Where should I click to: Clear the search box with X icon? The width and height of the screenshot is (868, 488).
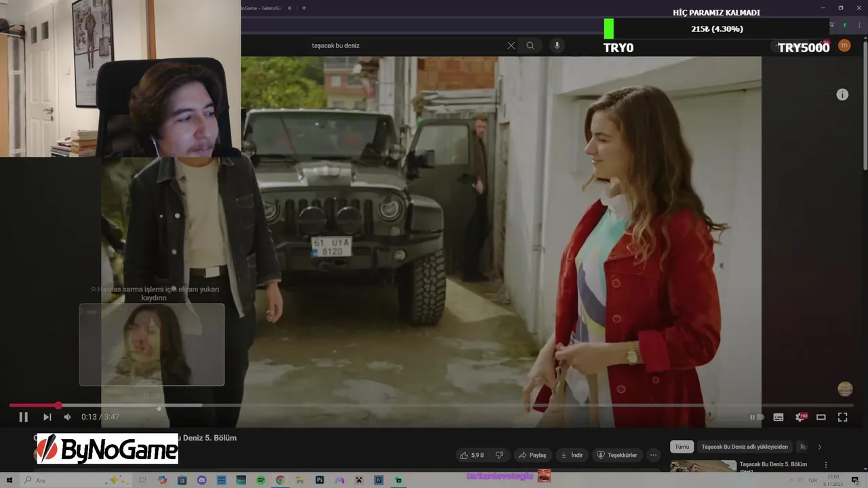click(x=511, y=45)
